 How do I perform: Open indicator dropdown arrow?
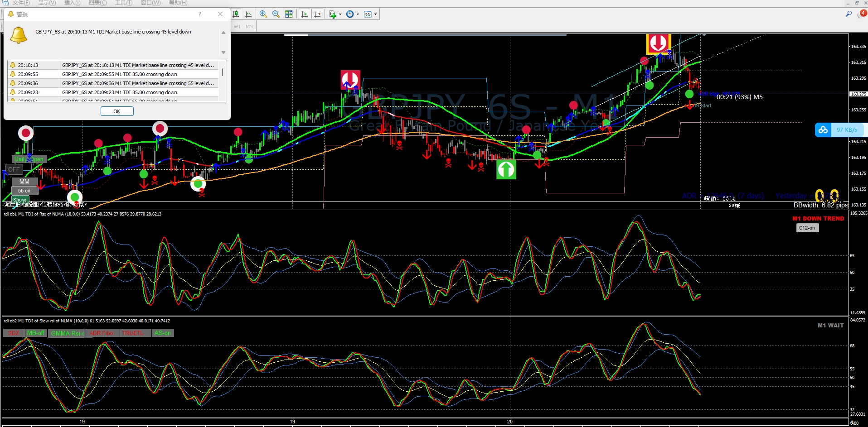click(x=340, y=14)
